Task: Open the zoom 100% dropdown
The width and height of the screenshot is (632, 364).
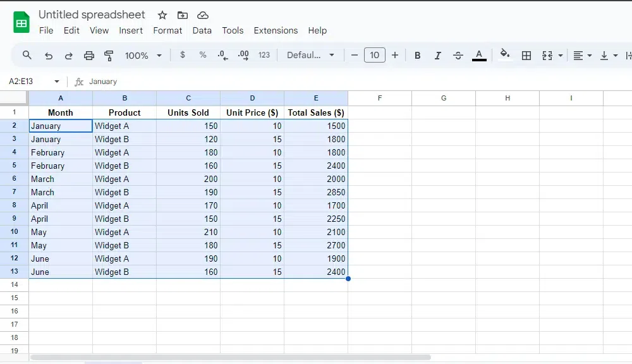Action: tap(143, 56)
